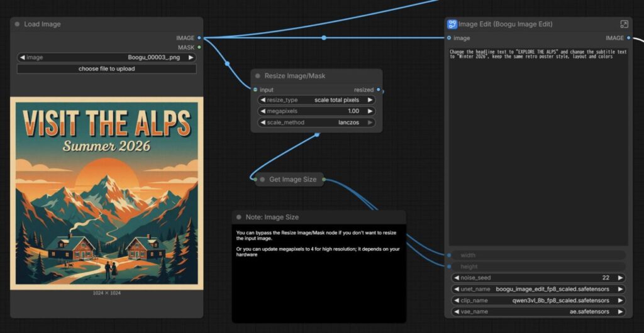This screenshot has height=333, width=644.
Task: Click the IMAGE output port of Load Image
Action: click(199, 38)
